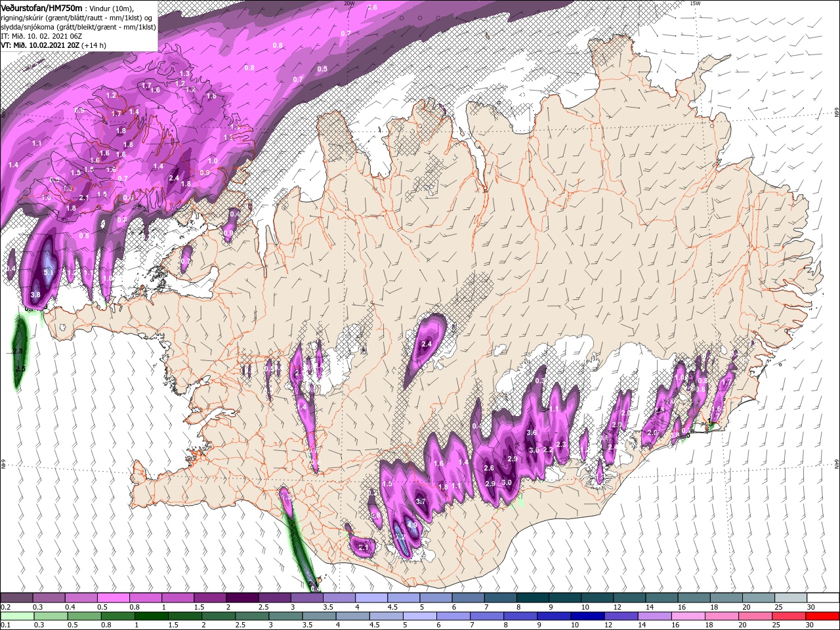Click the '4.9' snowfall value on map
Image resolution: width=840 pixels, height=630 pixels.
point(412,526)
